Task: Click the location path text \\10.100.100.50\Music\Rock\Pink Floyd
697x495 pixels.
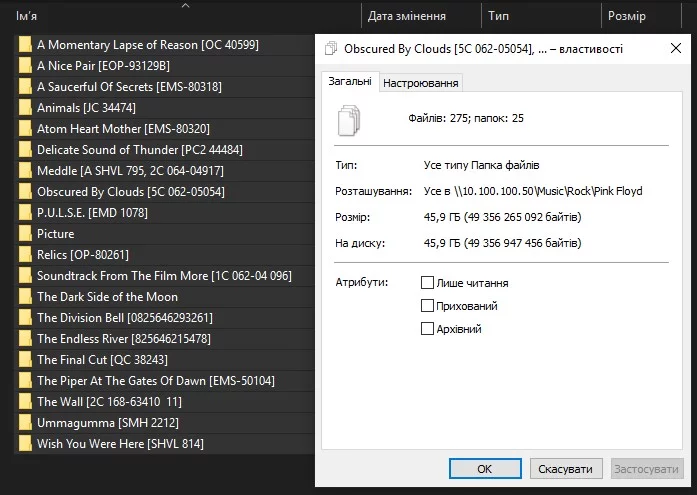Action: pyautogui.click(x=548, y=191)
